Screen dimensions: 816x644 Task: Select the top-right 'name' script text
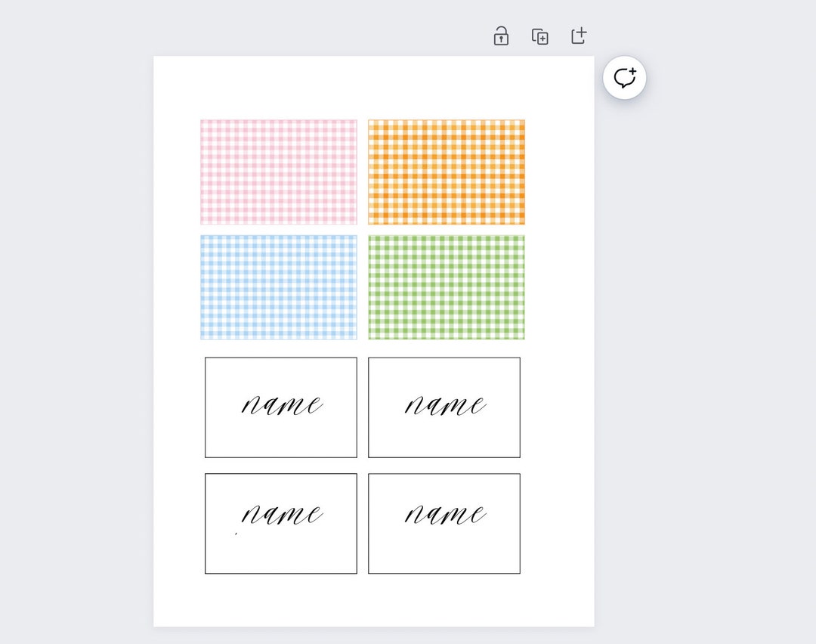(446, 405)
